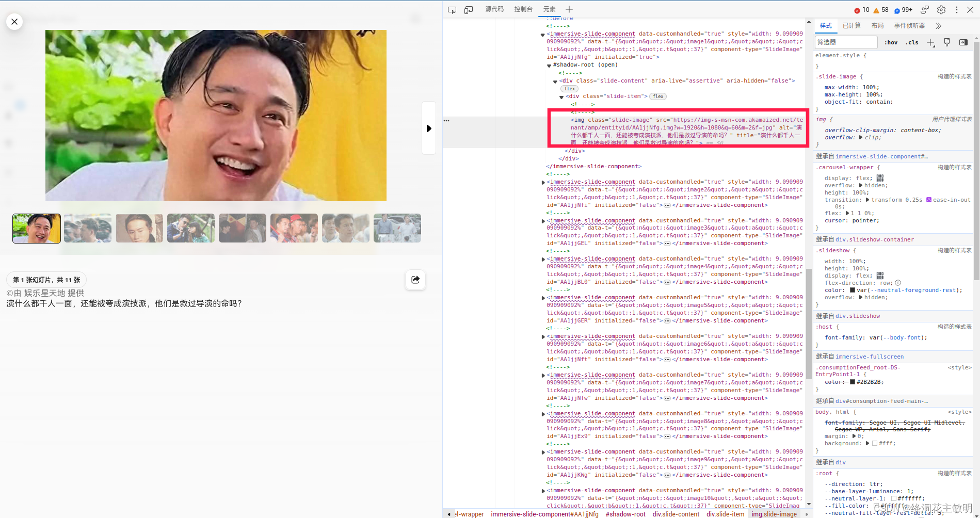Click the inspect element picker icon
This screenshot has height=518, width=980.
(x=452, y=10)
